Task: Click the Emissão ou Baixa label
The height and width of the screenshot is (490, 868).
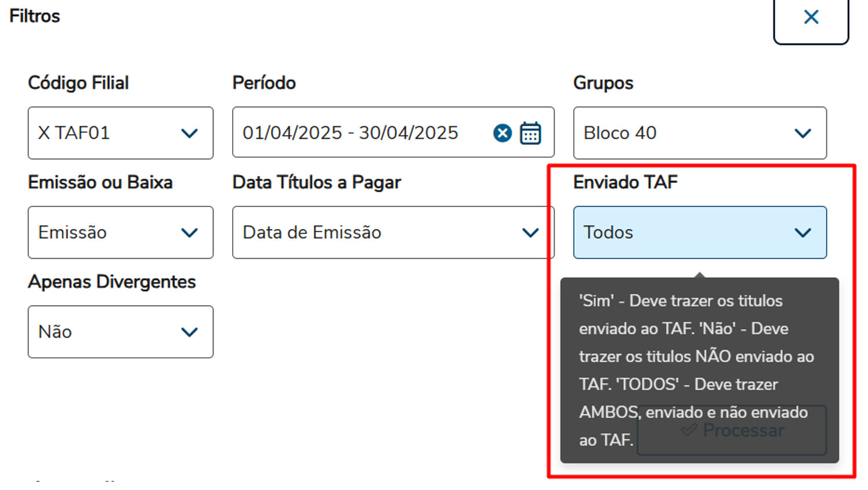Action: click(x=100, y=183)
